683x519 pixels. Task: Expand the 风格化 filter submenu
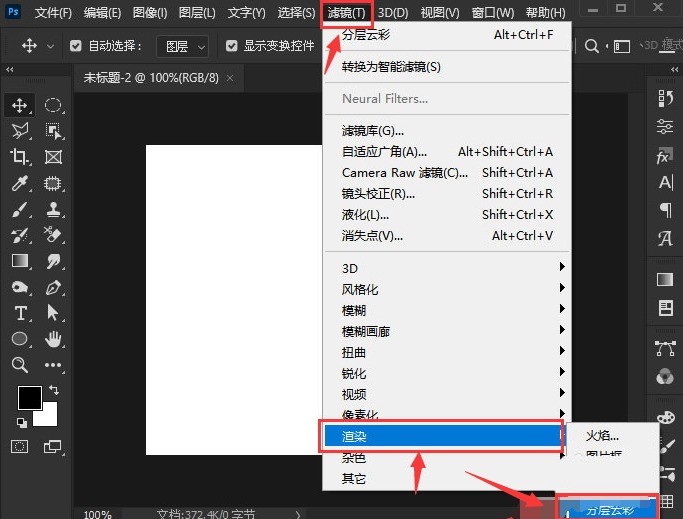click(x=447, y=289)
